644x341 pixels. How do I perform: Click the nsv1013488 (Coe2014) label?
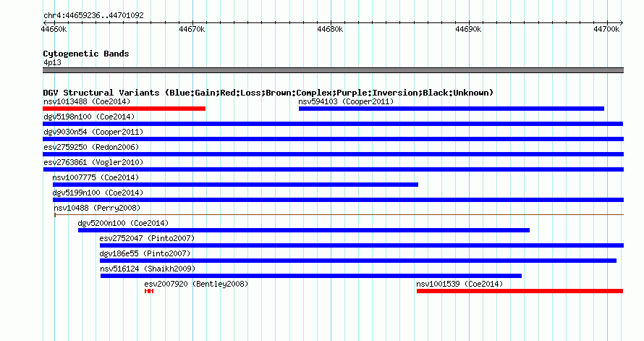pos(87,101)
